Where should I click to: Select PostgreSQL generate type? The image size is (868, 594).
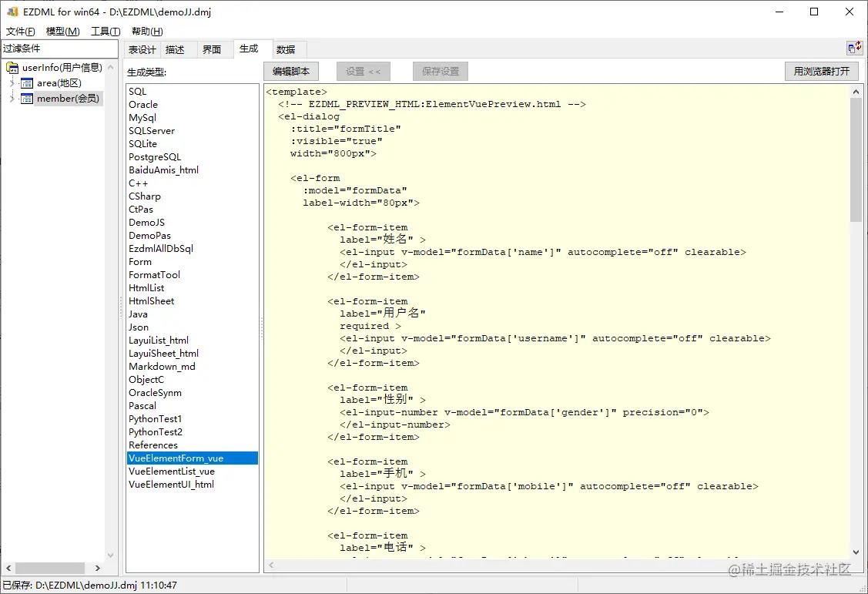tap(192, 157)
